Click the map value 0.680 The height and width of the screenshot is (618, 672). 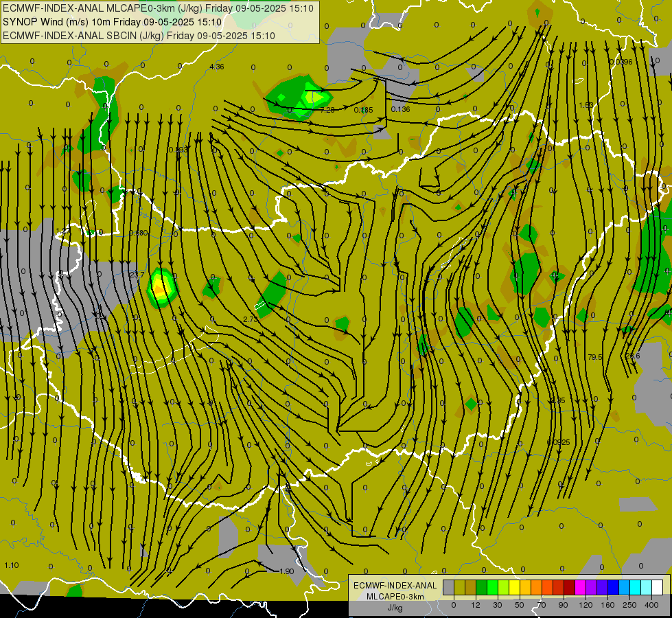pyautogui.click(x=139, y=233)
